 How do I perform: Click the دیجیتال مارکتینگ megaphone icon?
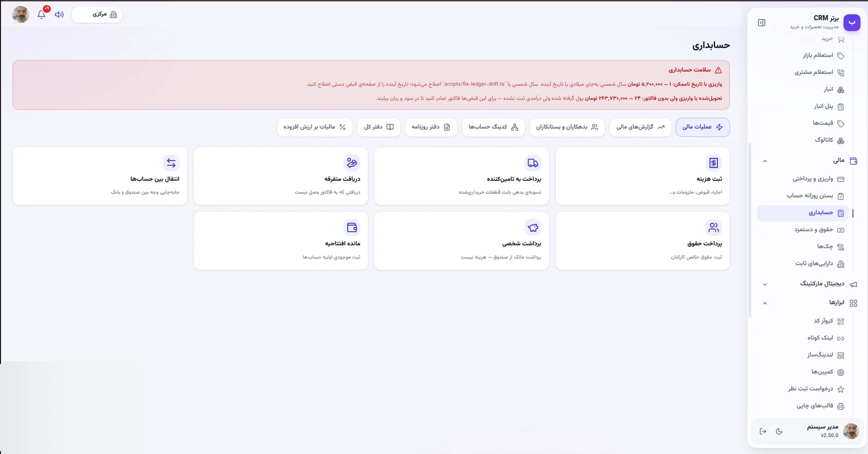tap(853, 284)
